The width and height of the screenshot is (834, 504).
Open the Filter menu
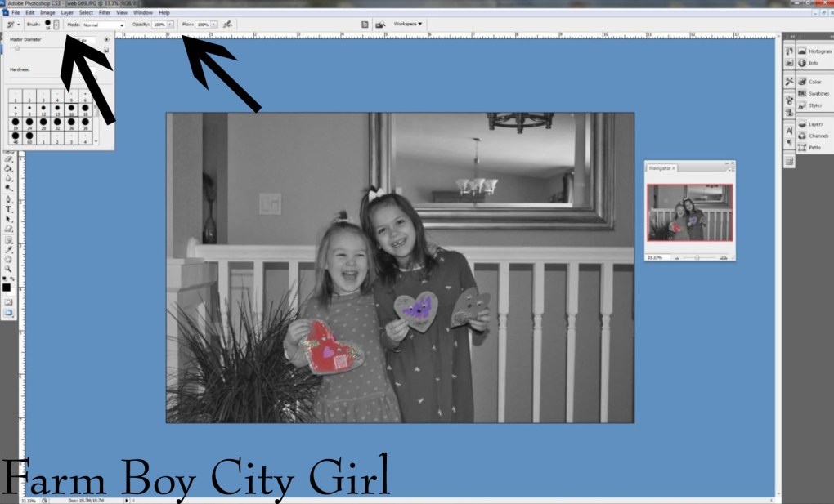click(105, 13)
